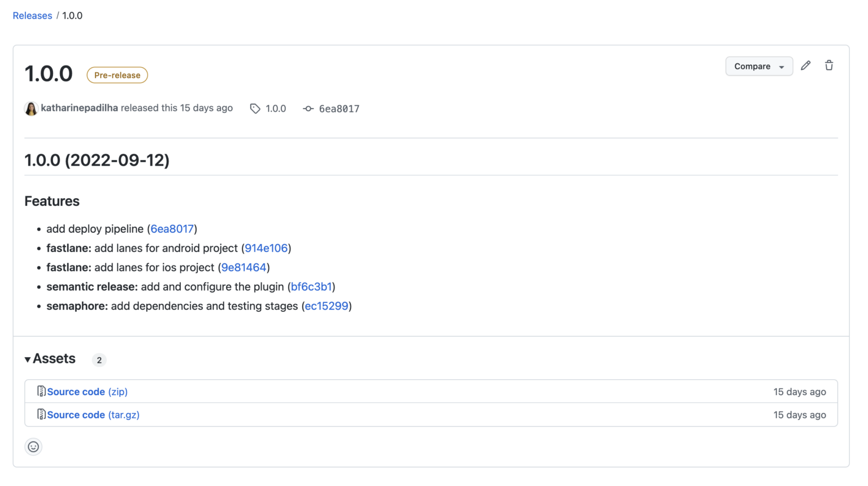The height and width of the screenshot is (486, 868).
Task: Select the Pre-release badge
Action: (117, 75)
